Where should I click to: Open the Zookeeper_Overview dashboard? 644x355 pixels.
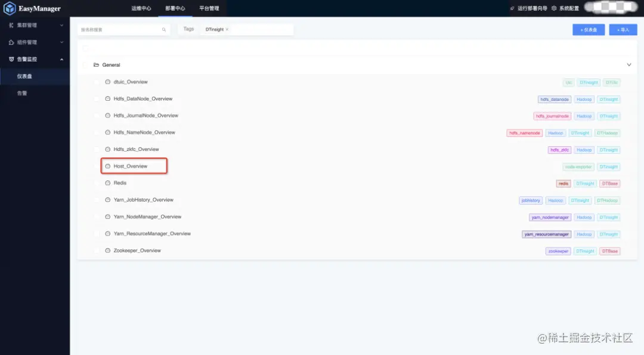(137, 250)
